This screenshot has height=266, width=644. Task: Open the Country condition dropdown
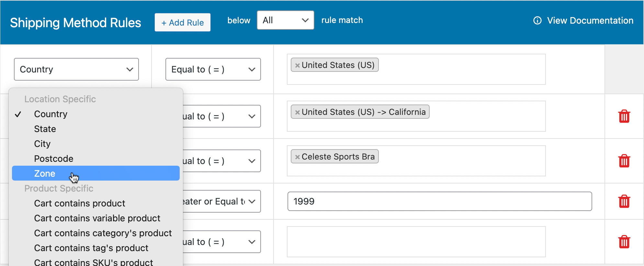pyautogui.click(x=76, y=69)
